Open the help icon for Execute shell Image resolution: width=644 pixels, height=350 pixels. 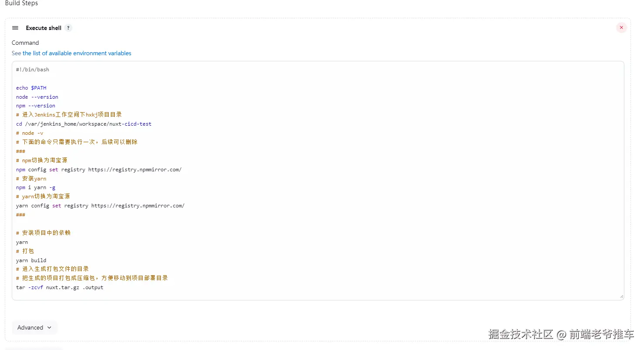68,28
